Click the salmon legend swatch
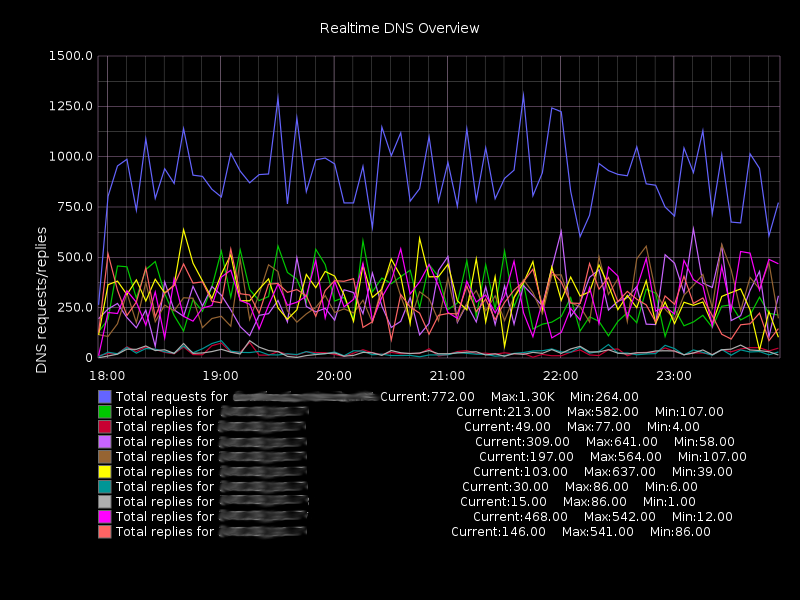Viewport: 800px width, 600px height. tap(105, 532)
